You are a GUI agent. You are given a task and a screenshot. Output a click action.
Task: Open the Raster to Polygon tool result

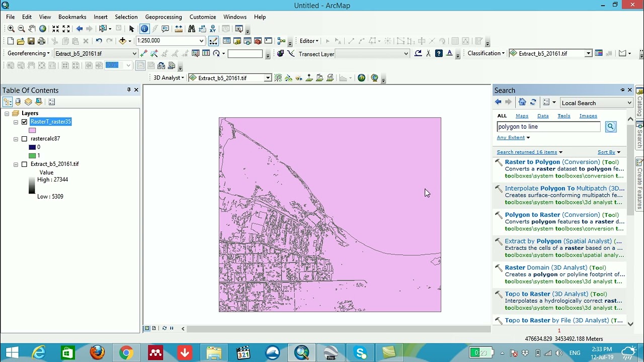click(x=562, y=162)
